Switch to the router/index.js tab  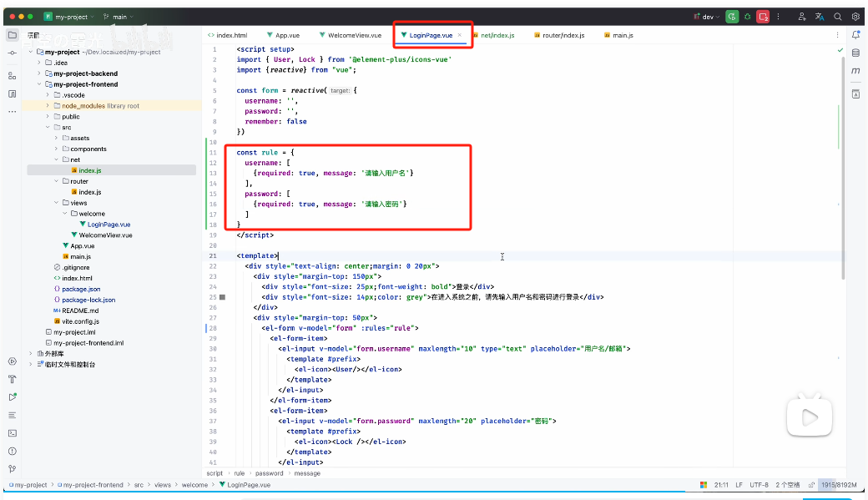[x=559, y=35]
